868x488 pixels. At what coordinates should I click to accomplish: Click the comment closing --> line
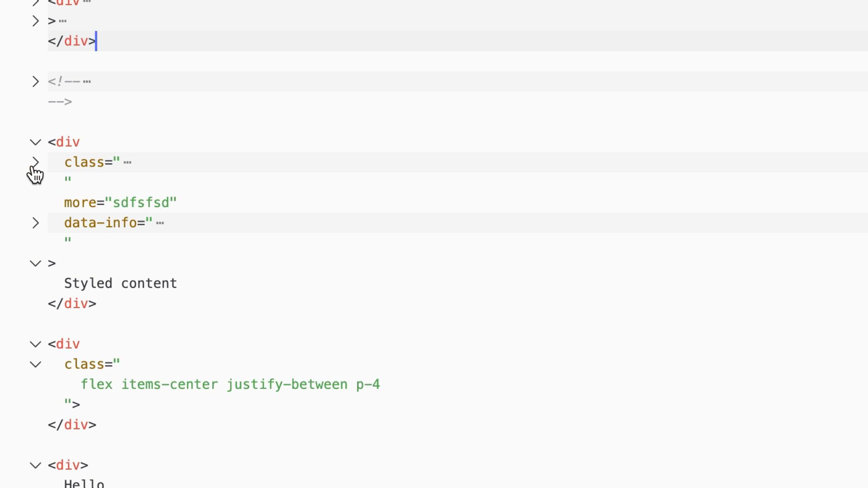pyautogui.click(x=60, y=102)
